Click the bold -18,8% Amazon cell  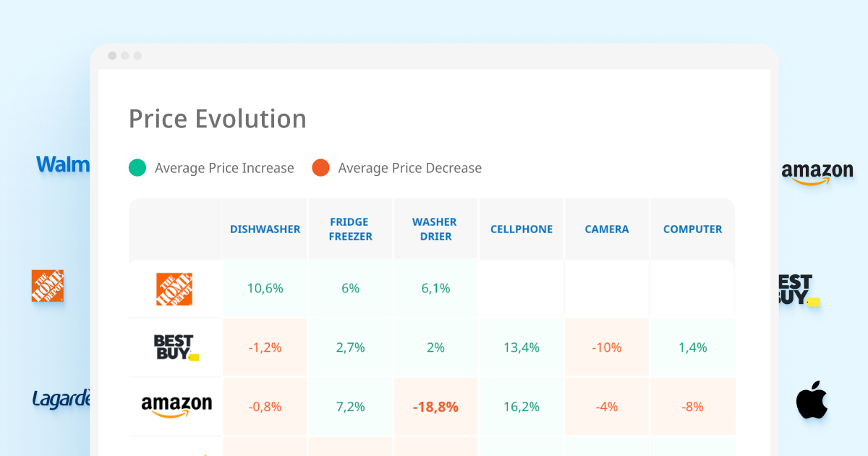coord(435,407)
